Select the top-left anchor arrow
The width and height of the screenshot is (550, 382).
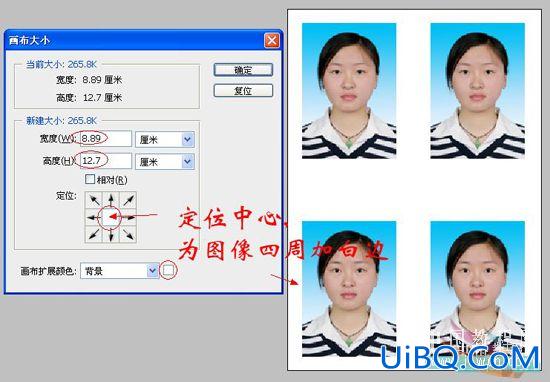(94, 200)
